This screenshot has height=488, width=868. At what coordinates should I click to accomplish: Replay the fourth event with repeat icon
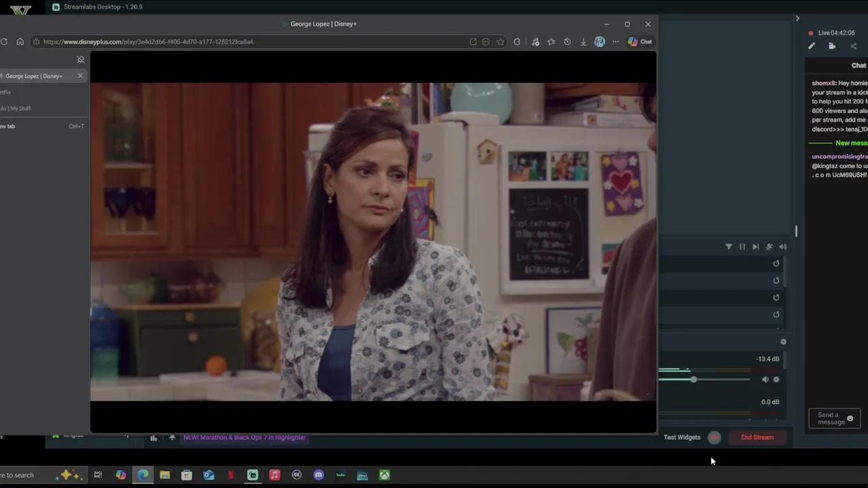tap(776, 314)
